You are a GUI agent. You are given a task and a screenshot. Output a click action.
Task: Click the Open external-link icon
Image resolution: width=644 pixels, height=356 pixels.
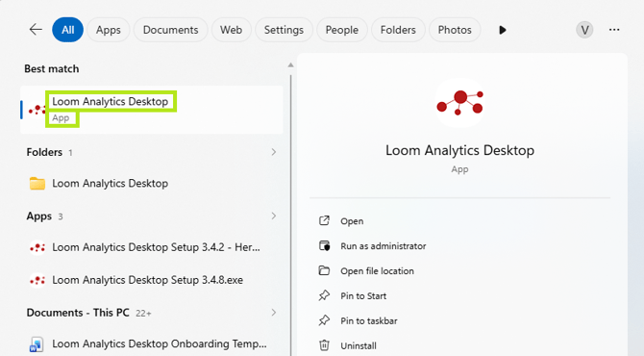(324, 220)
